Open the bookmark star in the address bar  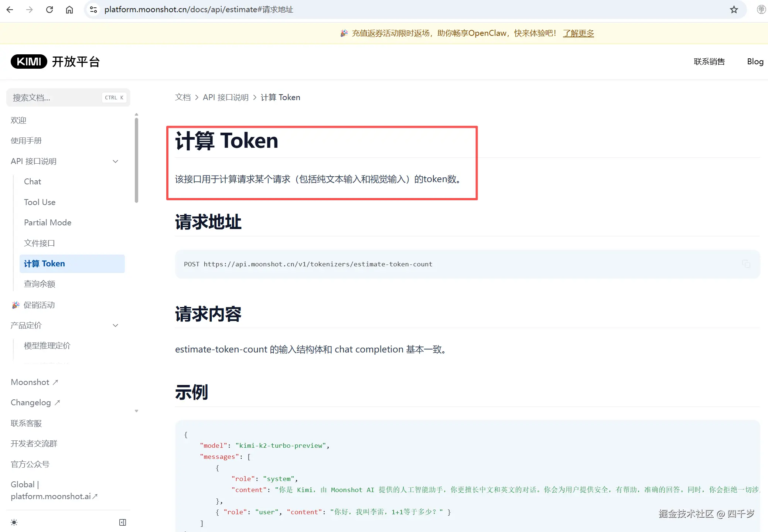pyautogui.click(x=734, y=10)
